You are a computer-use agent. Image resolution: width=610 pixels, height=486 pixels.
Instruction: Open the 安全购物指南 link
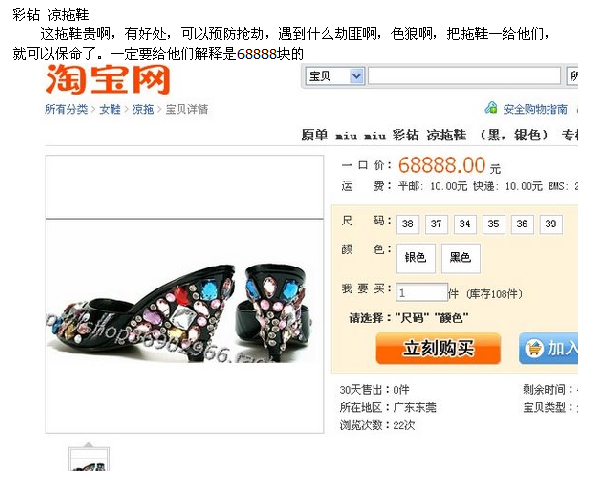[535, 109]
